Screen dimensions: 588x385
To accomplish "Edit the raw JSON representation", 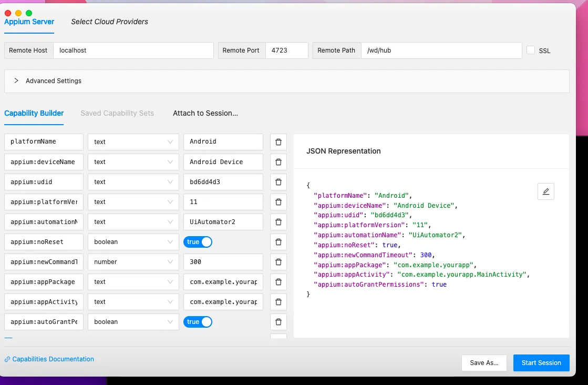I will pyautogui.click(x=545, y=191).
